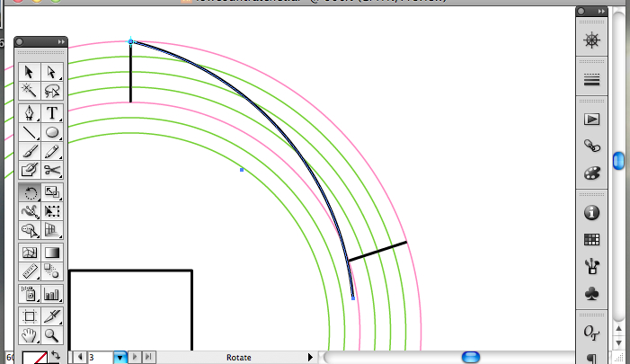Click the highlighted Rotate tool
The width and height of the screenshot is (630, 364).
click(x=29, y=193)
